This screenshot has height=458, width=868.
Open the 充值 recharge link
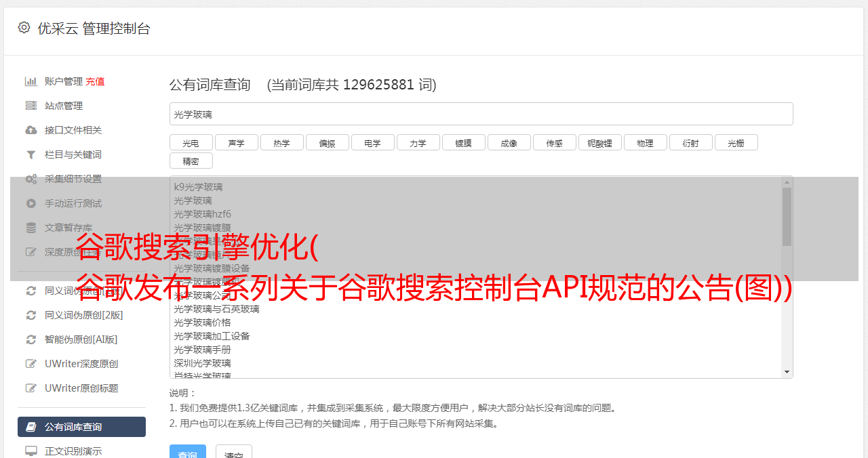(x=95, y=81)
